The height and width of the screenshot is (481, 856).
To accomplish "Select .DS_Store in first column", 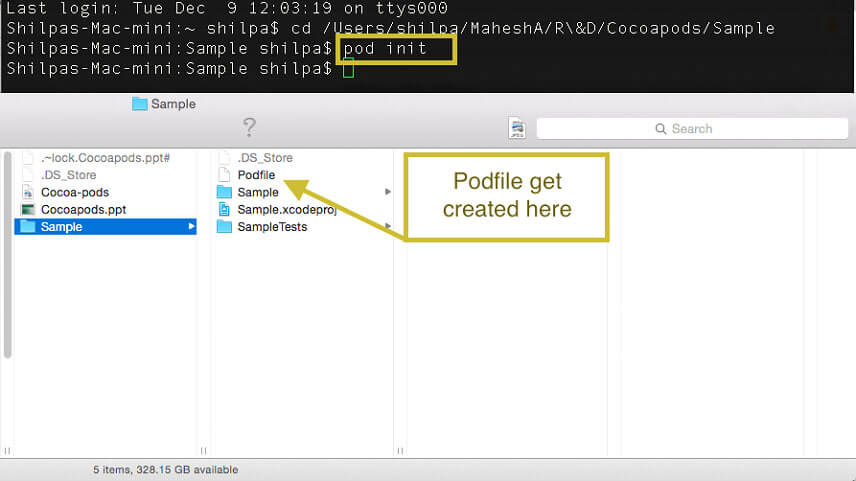I will tap(68, 175).
